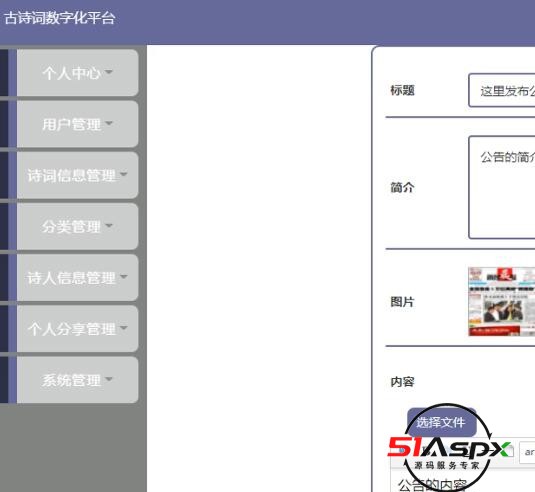Click the editor body text 公告的内容
The image size is (535, 492).
click(x=432, y=485)
